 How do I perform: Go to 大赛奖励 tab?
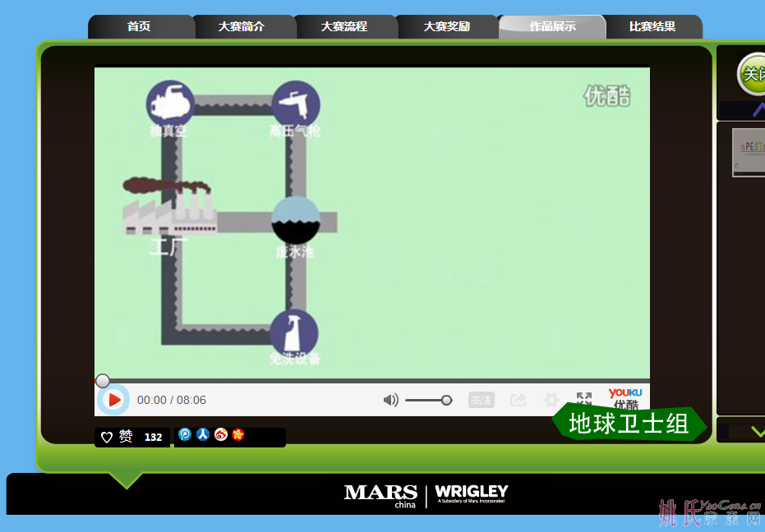(447, 26)
